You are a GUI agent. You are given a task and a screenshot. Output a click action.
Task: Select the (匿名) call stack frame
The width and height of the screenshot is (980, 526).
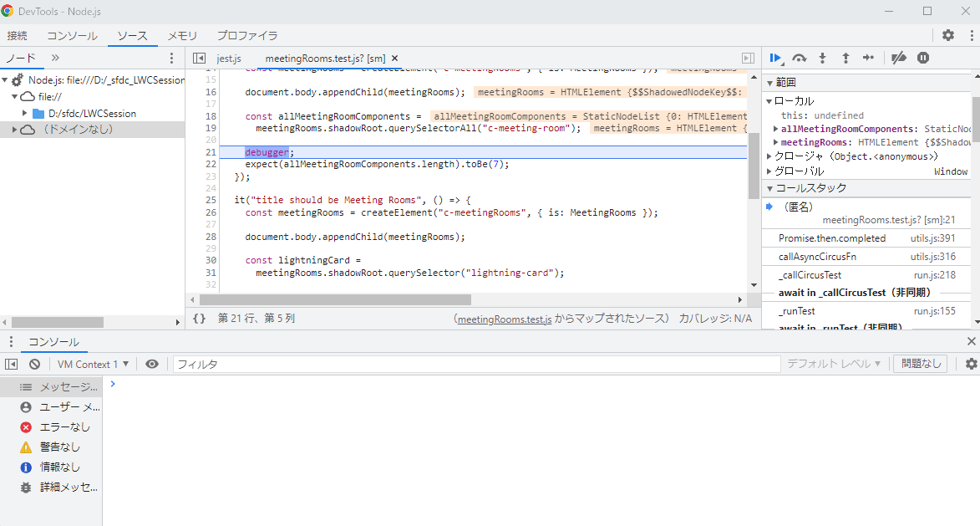(x=866, y=213)
